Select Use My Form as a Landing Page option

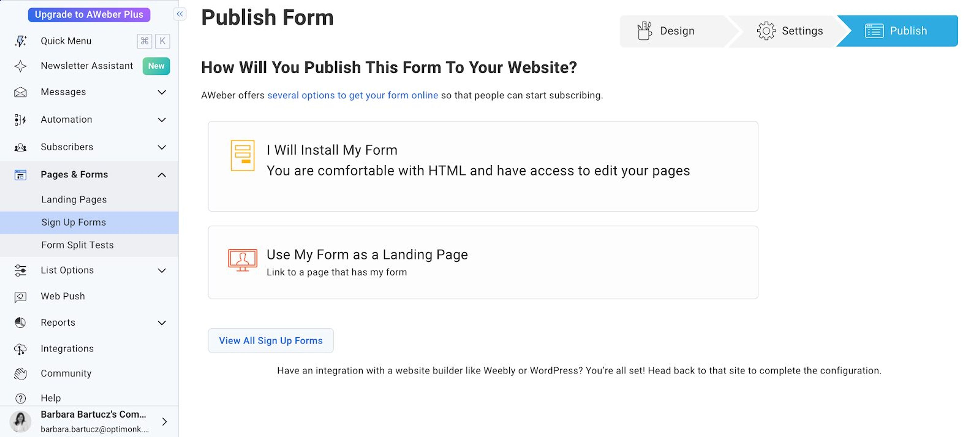pos(483,262)
